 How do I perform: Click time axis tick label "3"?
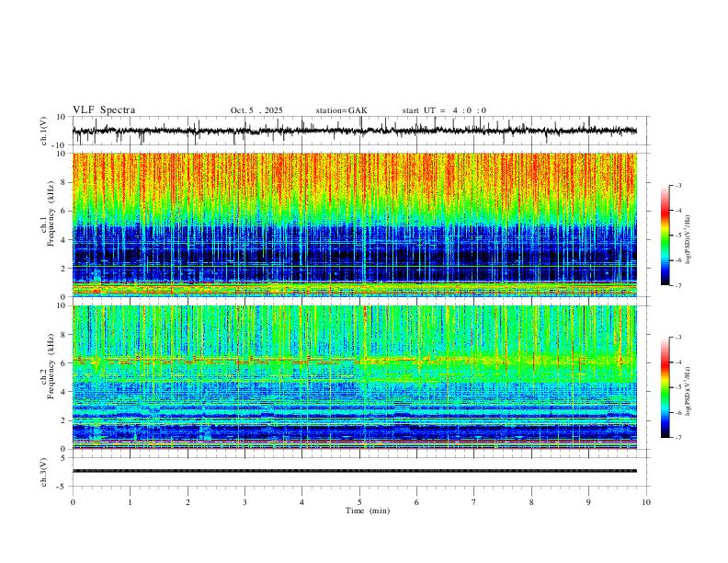tap(245, 502)
